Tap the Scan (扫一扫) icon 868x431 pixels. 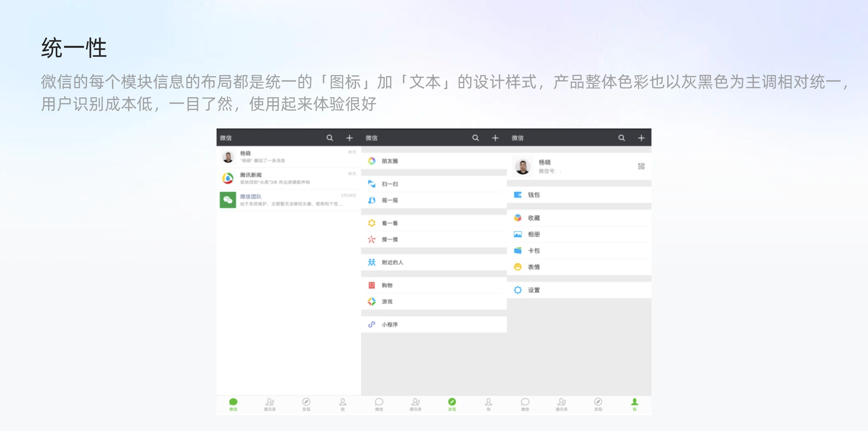372,184
